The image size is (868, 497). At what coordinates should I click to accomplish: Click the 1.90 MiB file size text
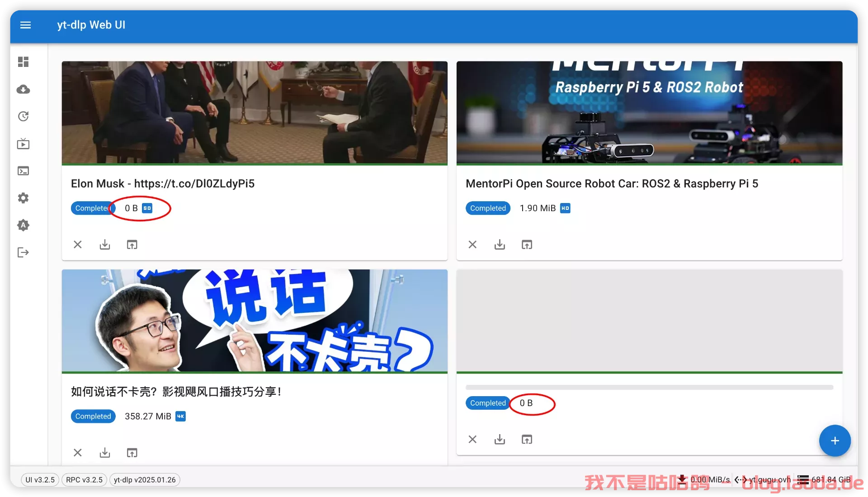point(538,208)
